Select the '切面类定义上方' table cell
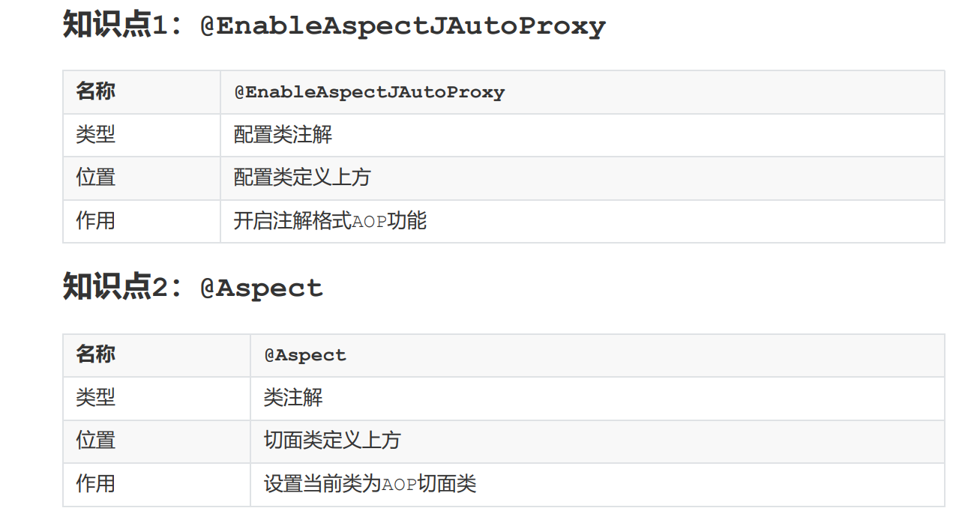 pyautogui.click(x=332, y=441)
